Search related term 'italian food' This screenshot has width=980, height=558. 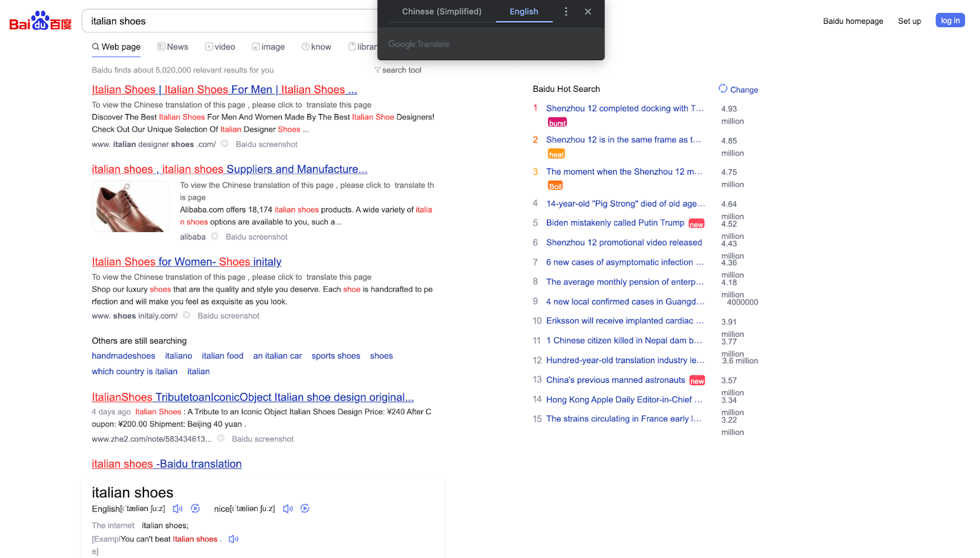[223, 356]
